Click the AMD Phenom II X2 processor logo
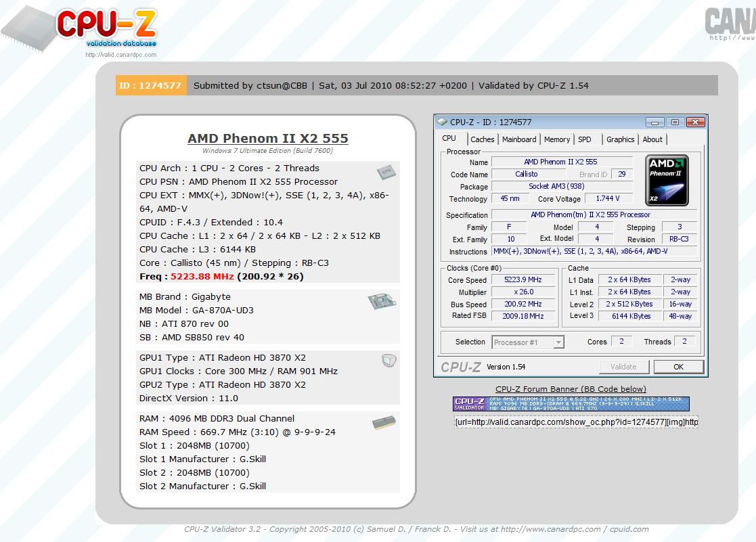 (667, 181)
